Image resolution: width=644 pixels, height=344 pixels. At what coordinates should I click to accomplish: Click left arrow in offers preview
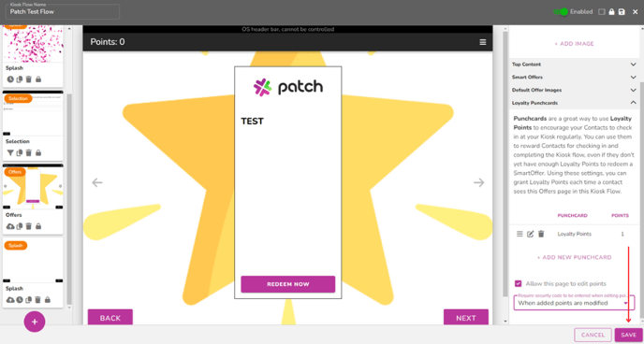(97, 182)
